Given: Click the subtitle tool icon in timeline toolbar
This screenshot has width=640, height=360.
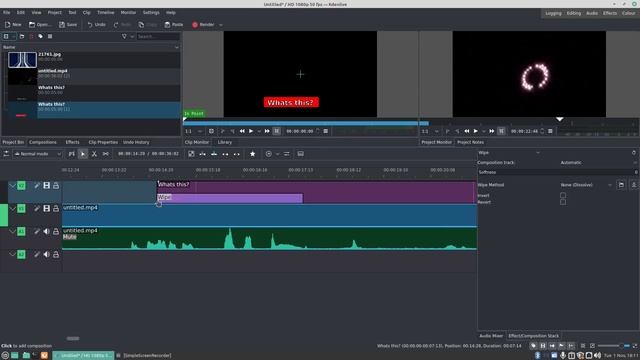Looking at the screenshot, I should [x=300, y=154].
